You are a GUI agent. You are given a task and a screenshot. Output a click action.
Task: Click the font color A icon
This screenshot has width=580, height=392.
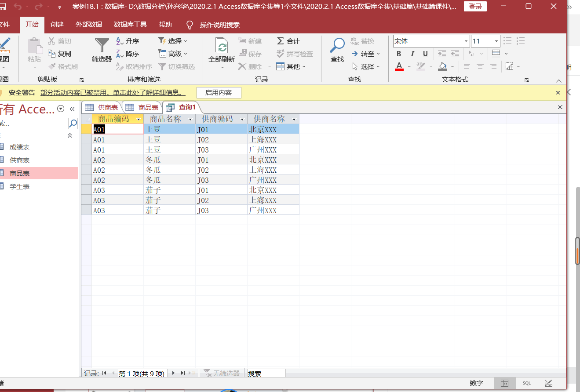[x=399, y=66]
